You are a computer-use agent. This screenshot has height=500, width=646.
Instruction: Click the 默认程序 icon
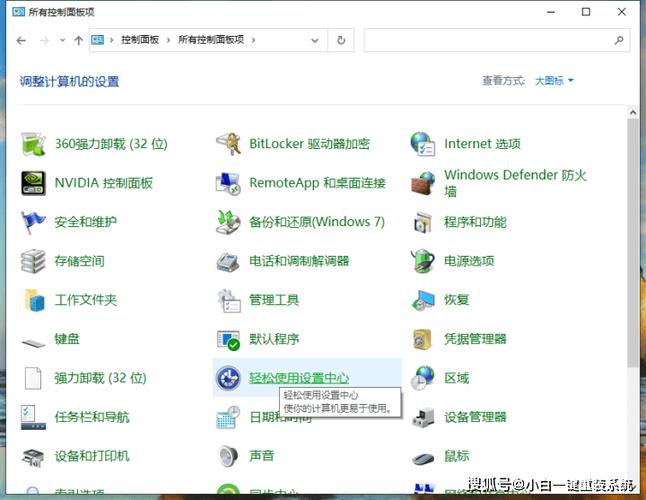click(x=228, y=339)
